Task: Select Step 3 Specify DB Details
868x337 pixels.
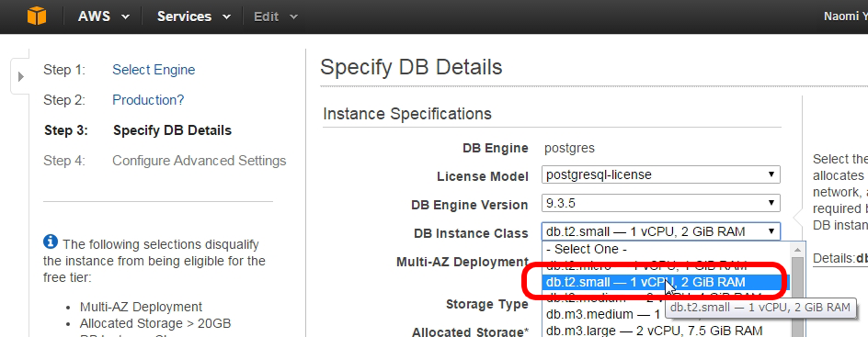Action: 172,130
